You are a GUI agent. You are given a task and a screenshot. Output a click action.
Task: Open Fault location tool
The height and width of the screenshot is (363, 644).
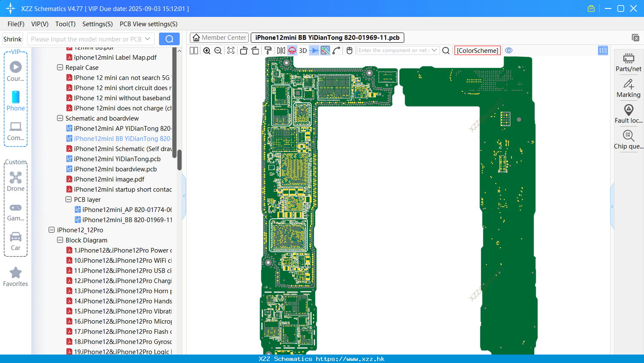(628, 114)
